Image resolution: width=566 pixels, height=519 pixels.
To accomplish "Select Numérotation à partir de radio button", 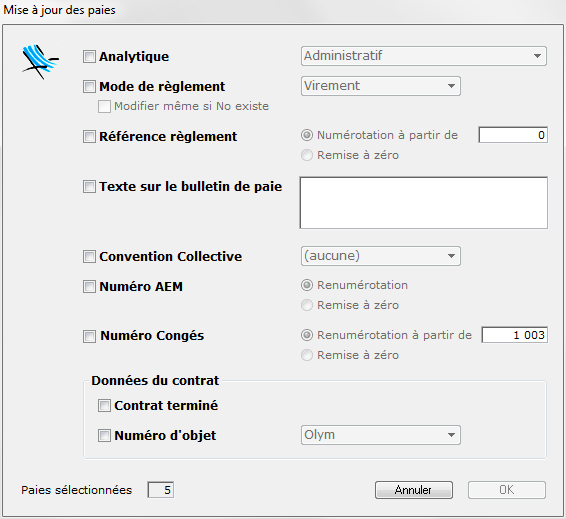I will point(307,135).
